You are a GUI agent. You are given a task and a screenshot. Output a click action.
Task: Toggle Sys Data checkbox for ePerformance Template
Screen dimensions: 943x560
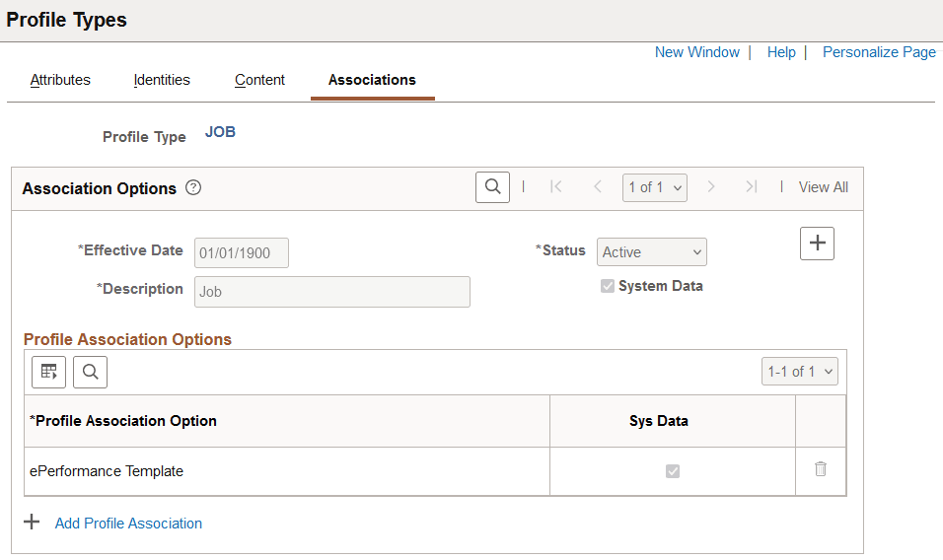(x=673, y=471)
